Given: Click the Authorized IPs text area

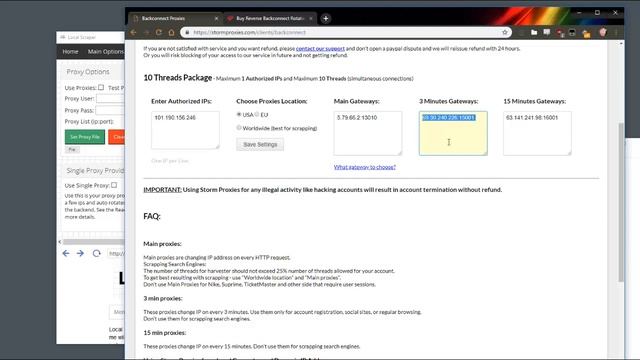Looking at the screenshot, I should [x=185, y=130].
